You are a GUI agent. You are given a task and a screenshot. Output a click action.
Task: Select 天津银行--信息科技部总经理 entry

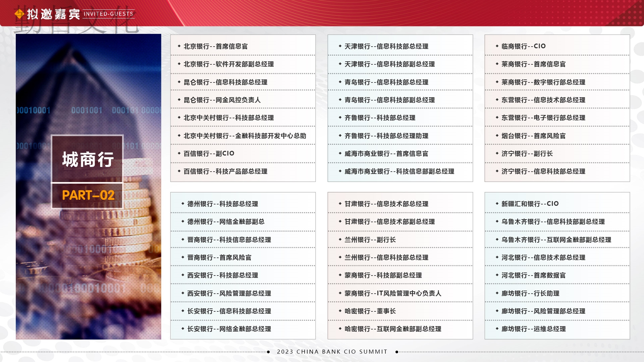click(x=386, y=46)
